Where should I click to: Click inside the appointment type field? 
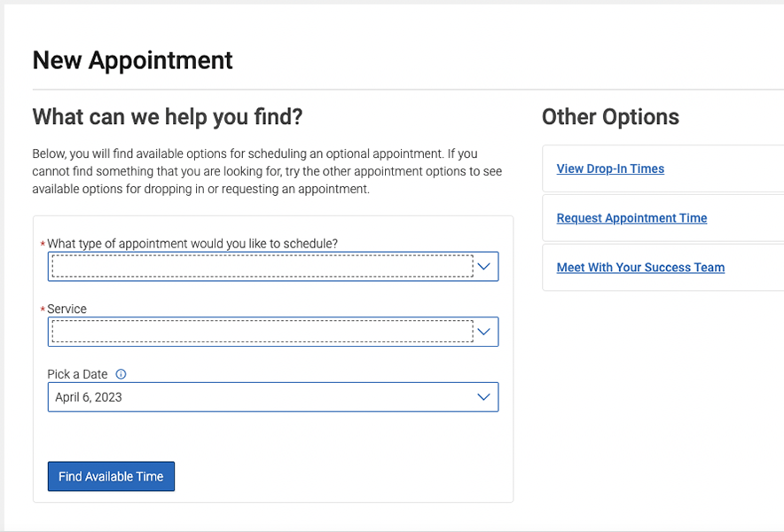click(262, 266)
